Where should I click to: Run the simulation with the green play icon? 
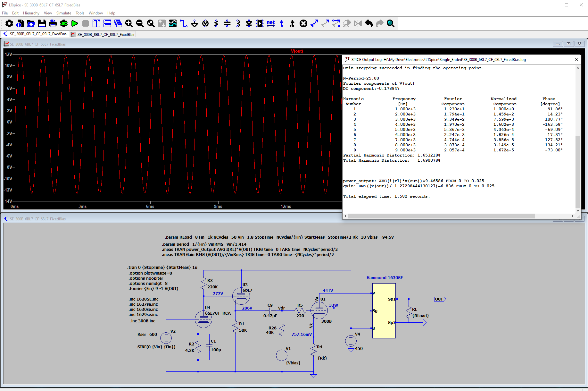[75, 23]
